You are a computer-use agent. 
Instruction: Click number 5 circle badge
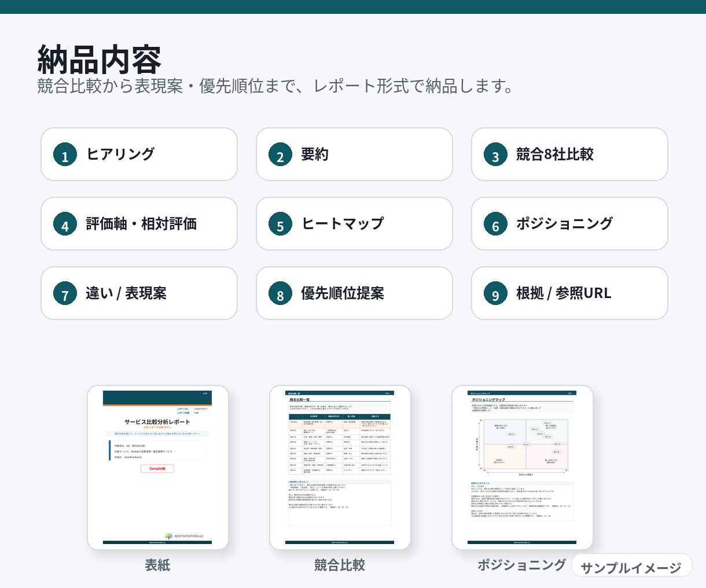(280, 224)
